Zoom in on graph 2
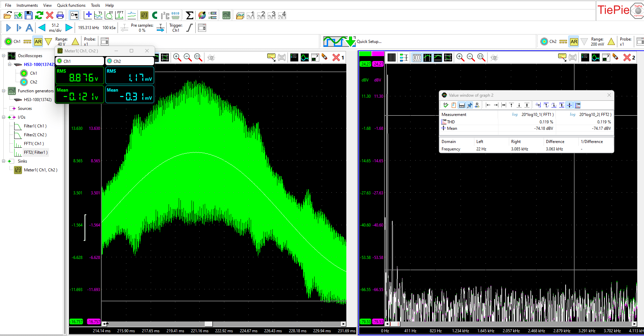The height and width of the screenshot is (336, 644). [460, 57]
